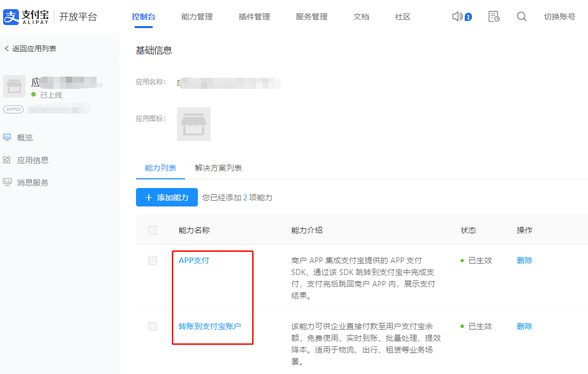This screenshot has height=374, width=588.
Task: Click the 基础信息 heading
Action: [154, 50]
